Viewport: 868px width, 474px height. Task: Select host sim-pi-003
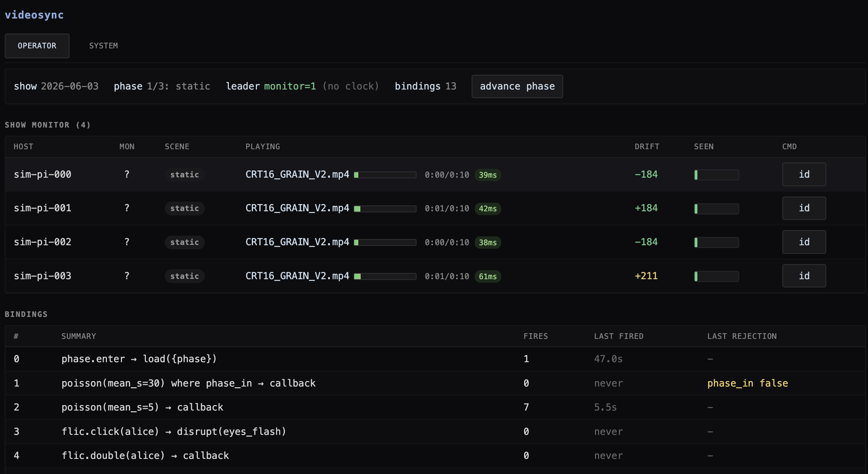(x=42, y=276)
